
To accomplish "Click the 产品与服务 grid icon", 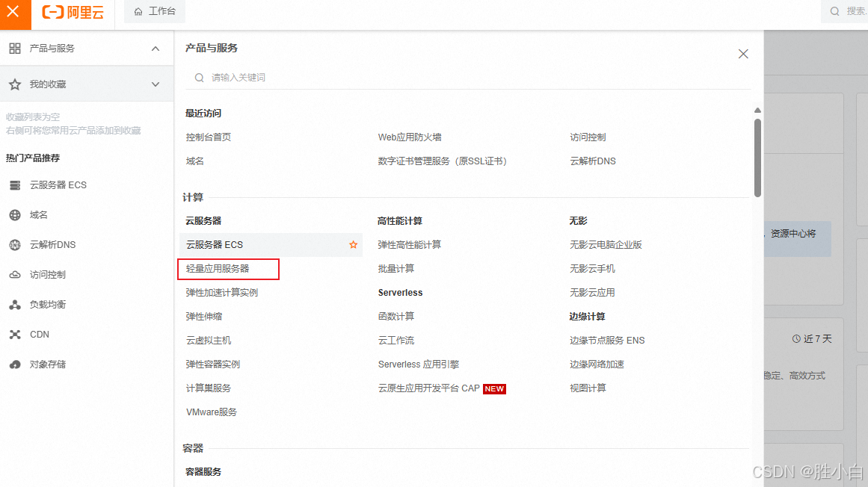I will tap(15, 49).
